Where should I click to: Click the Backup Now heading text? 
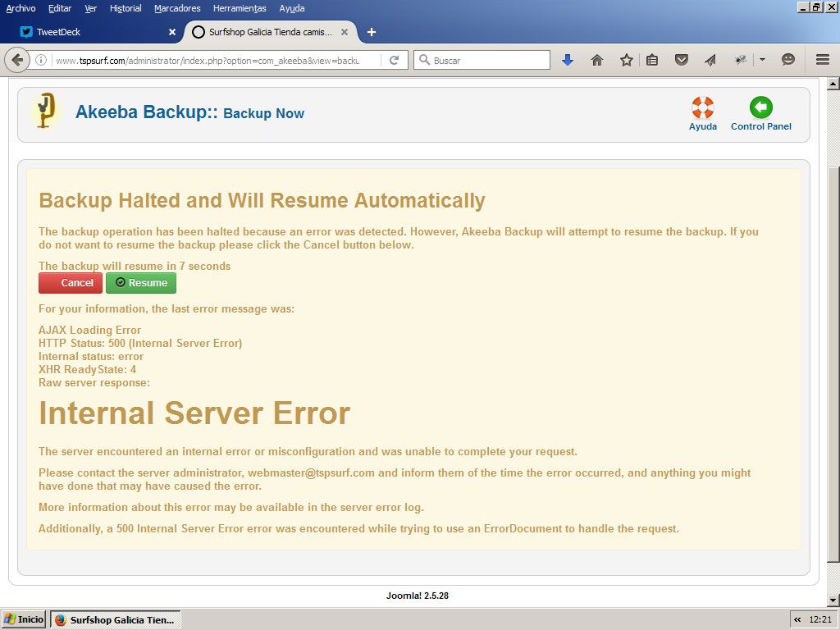pos(263,113)
